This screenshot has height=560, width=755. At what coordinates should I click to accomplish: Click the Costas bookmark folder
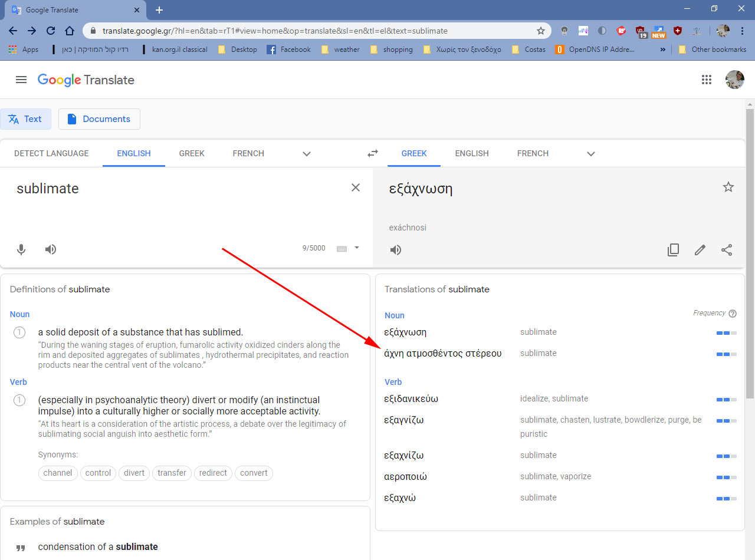[529, 50]
